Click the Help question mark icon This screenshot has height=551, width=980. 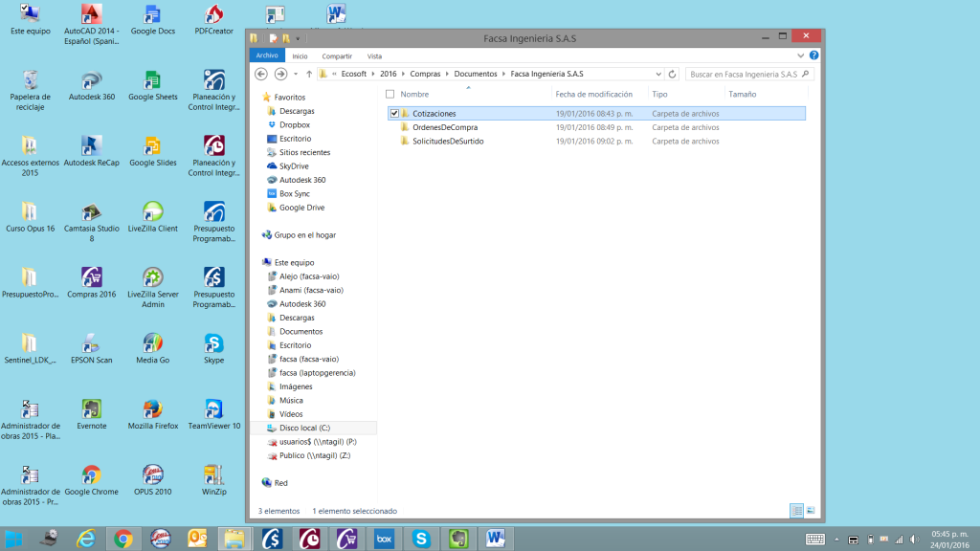click(x=813, y=55)
